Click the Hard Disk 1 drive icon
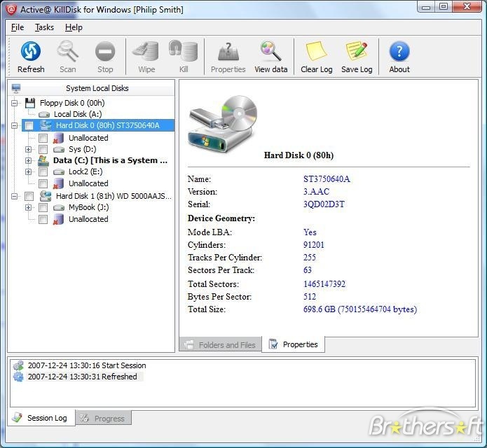Image resolution: width=487 pixels, height=448 pixels. (46, 196)
